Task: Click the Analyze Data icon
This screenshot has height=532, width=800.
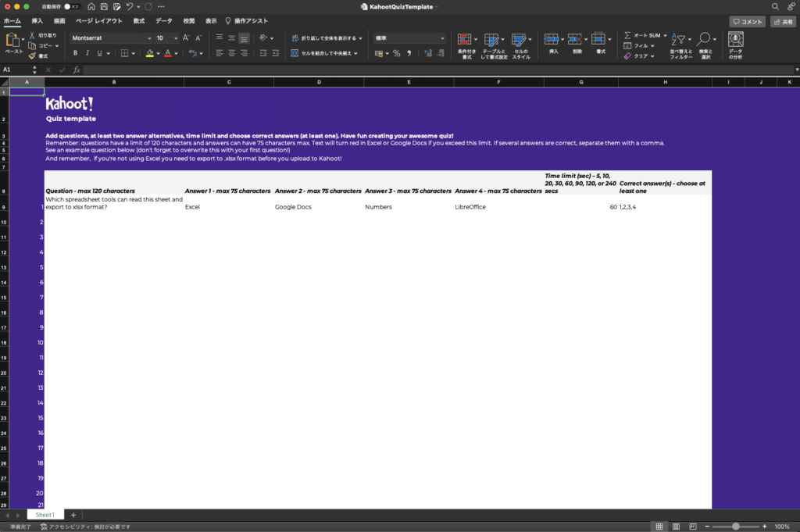Action: 736,39
